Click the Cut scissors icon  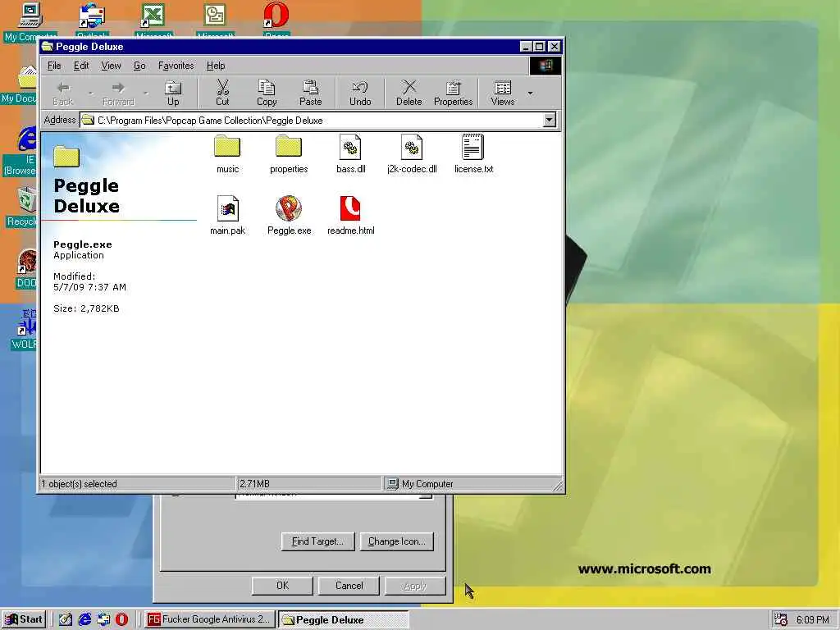click(222, 87)
